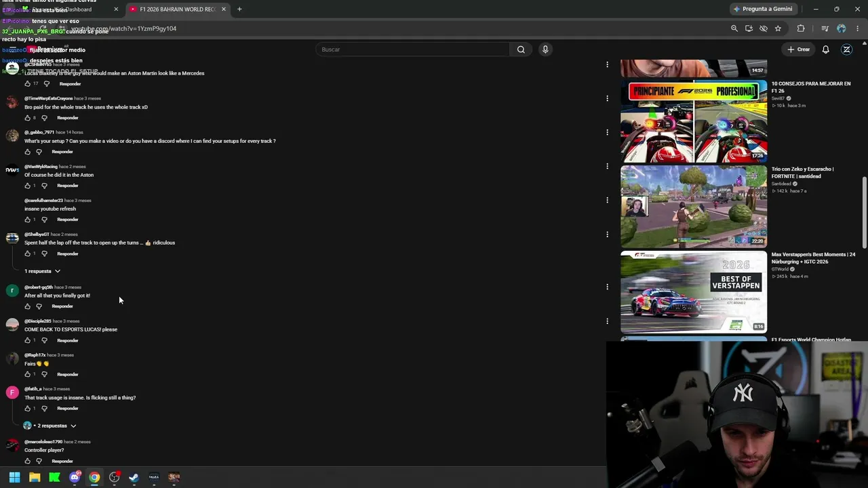Open the Fortnite 'Trio con Zeko y Escaracho' thumbnail
The image size is (868, 488).
pos(694,207)
